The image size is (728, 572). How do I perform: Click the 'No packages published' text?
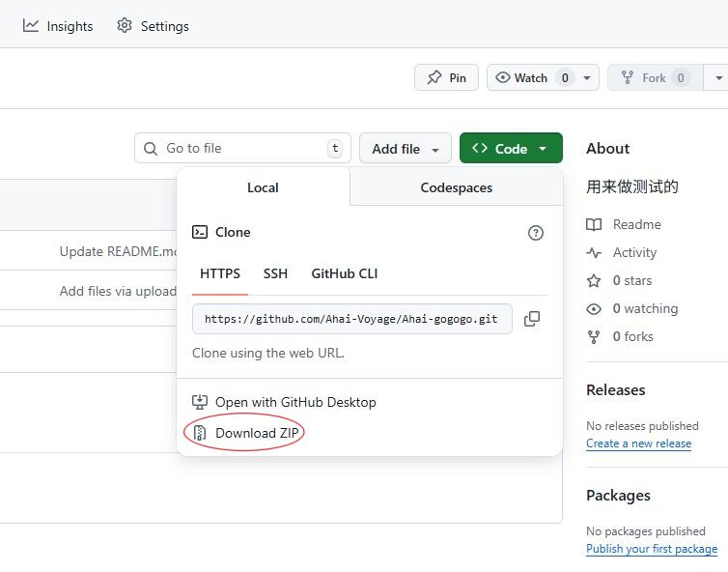tap(645, 531)
